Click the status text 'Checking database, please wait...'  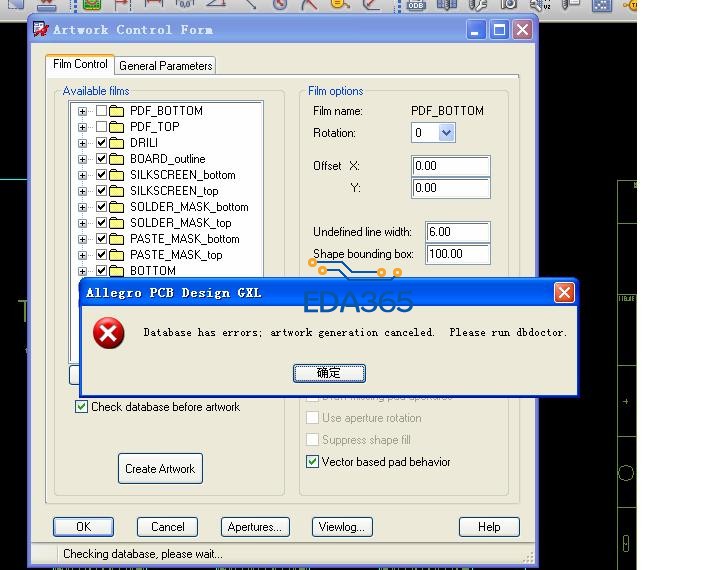pos(143,554)
